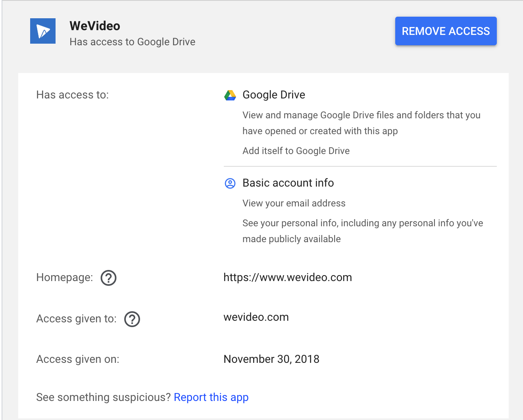Open the help icon beside Access given to
This screenshot has height=420, width=523.
[x=132, y=319]
